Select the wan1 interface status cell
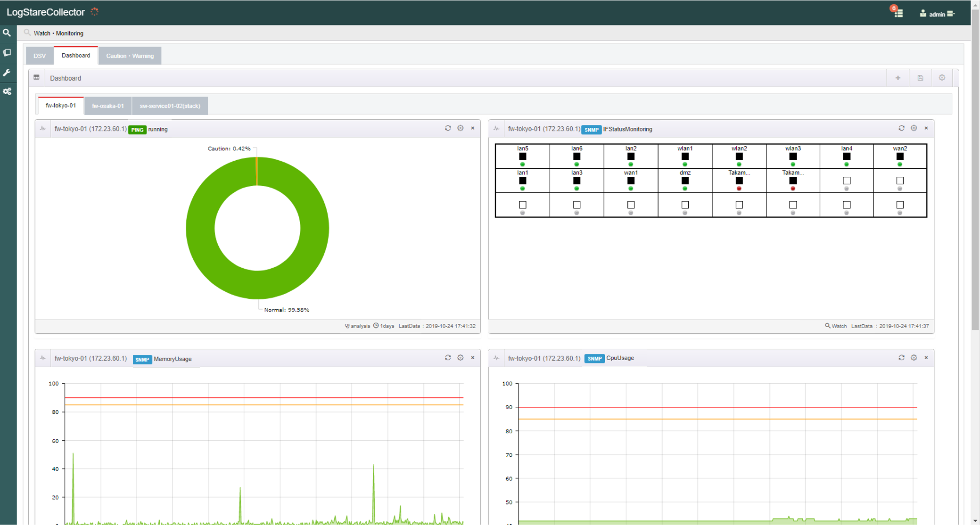The image size is (980, 527). (x=631, y=181)
